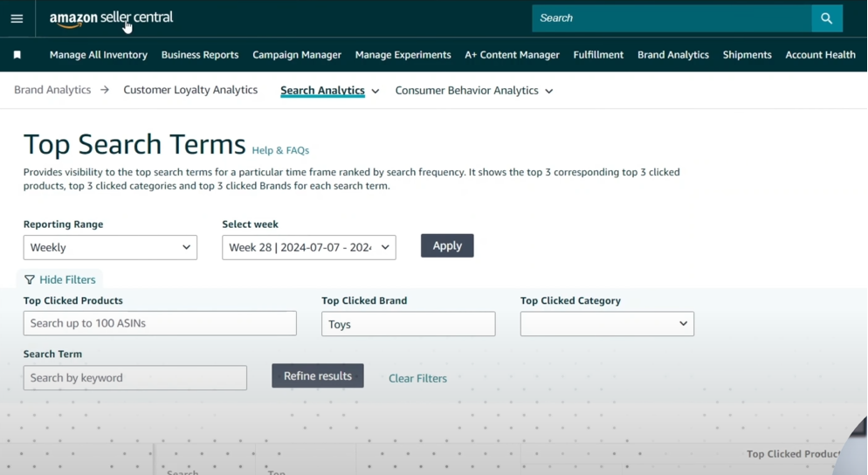Click the Top Clicked Category label
This screenshot has width=868, height=475.
click(x=570, y=300)
